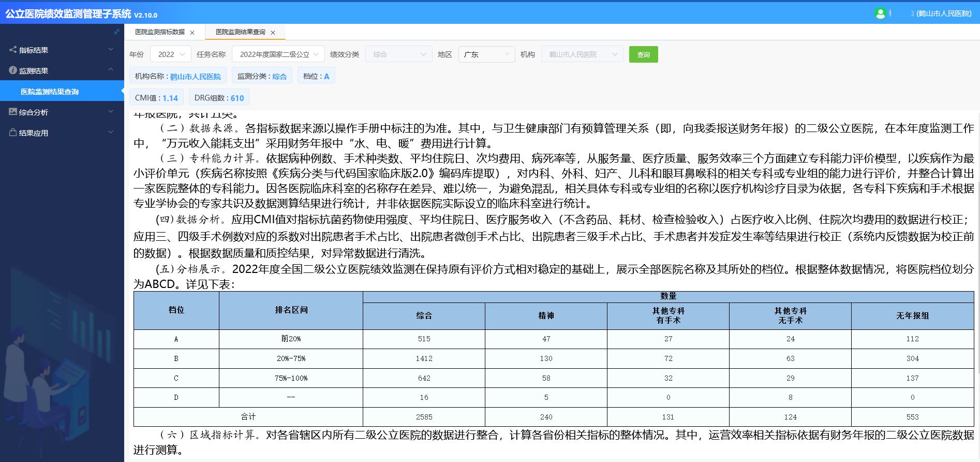Open 综合分析 sidebar menu
This screenshot has width=980, height=462.
pos(62,112)
